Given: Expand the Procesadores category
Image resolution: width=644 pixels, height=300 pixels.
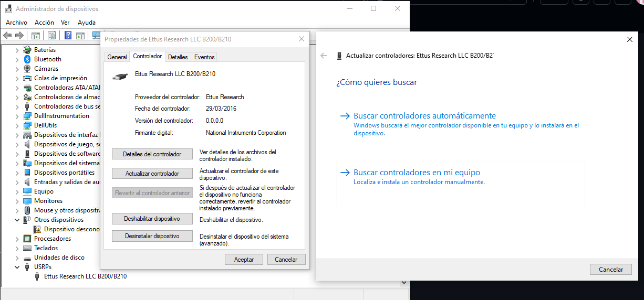Looking at the screenshot, I should [17, 239].
